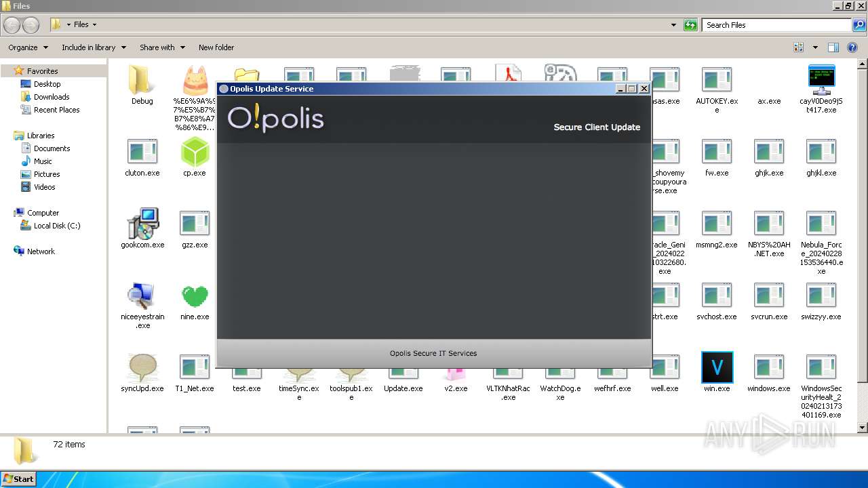Screen dimensions: 868x488
Task: Select svcrun.exe file icon
Action: click(x=769, y=296)
